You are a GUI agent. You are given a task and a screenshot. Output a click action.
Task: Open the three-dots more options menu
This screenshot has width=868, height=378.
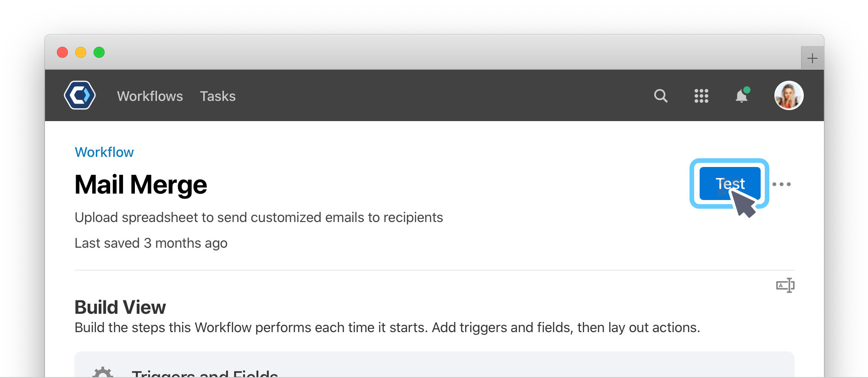coord(781,184)
